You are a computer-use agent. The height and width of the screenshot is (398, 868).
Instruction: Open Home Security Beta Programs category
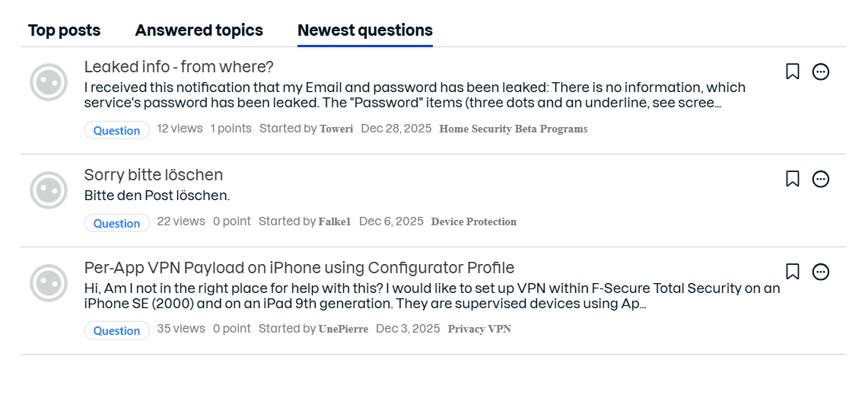click(513, 129)
